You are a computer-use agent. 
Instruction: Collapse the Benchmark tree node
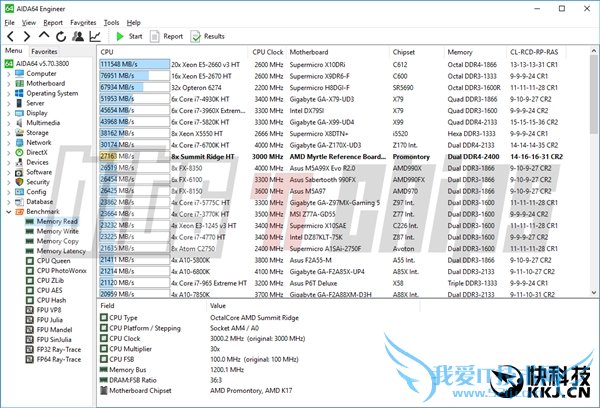[8, 212]
